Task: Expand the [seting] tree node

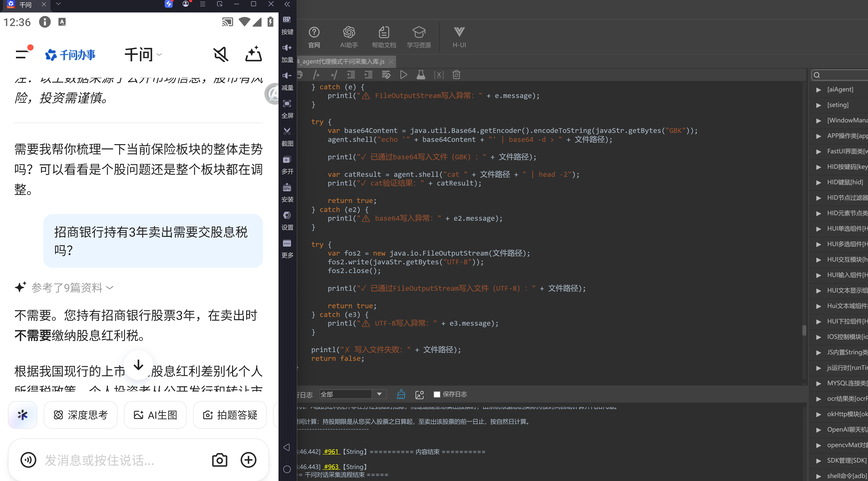Action: coord(819,105)
